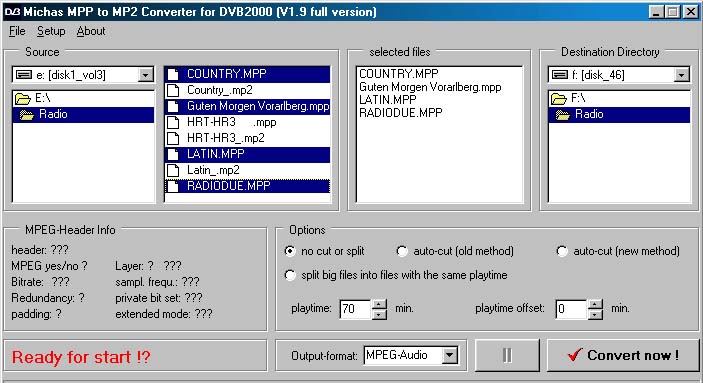
Task: Increase playtime with the up spinner arrow
Action: [379, 304]
